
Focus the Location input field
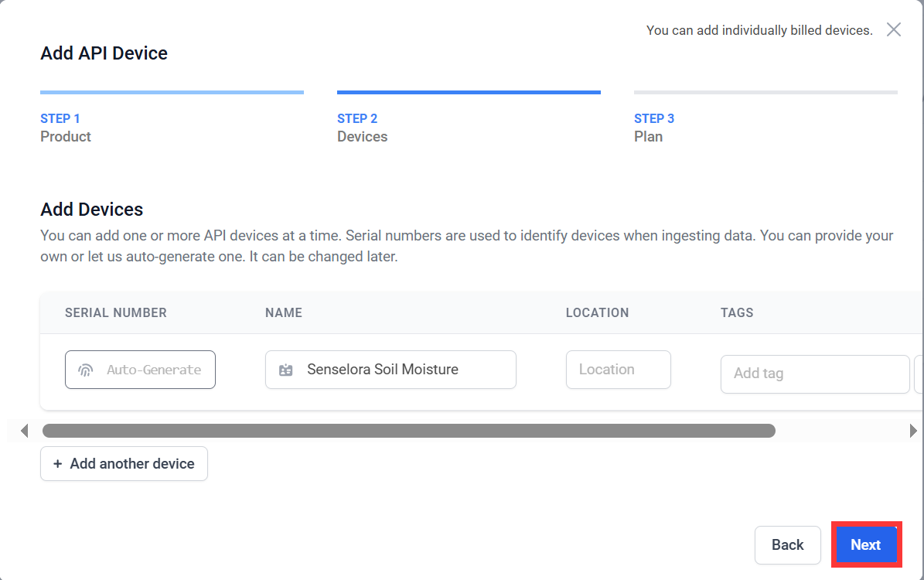(x=618, y=370)
